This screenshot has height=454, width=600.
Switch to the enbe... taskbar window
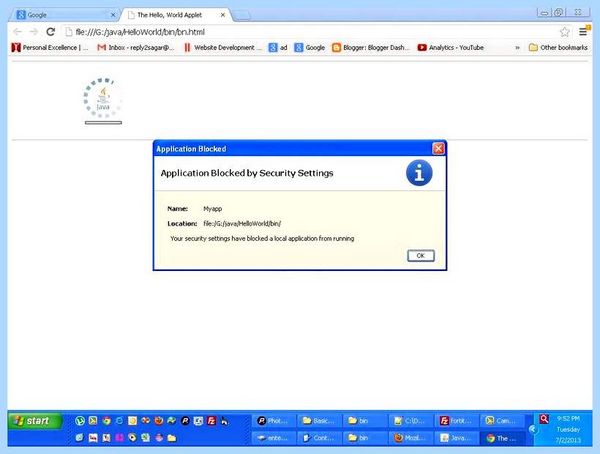273,438
